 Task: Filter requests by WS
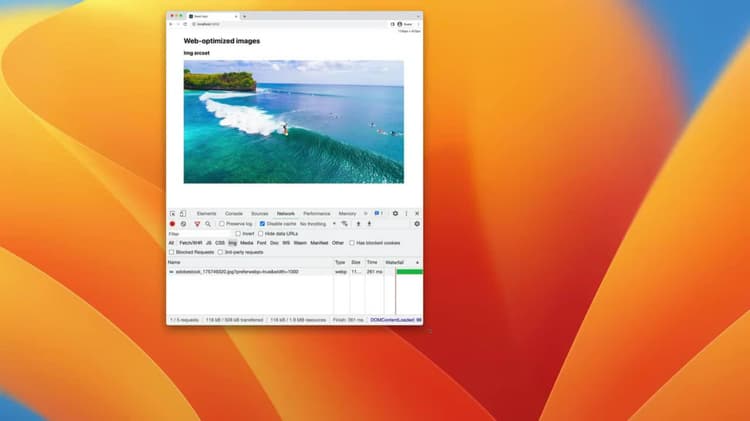pos(286,243)
